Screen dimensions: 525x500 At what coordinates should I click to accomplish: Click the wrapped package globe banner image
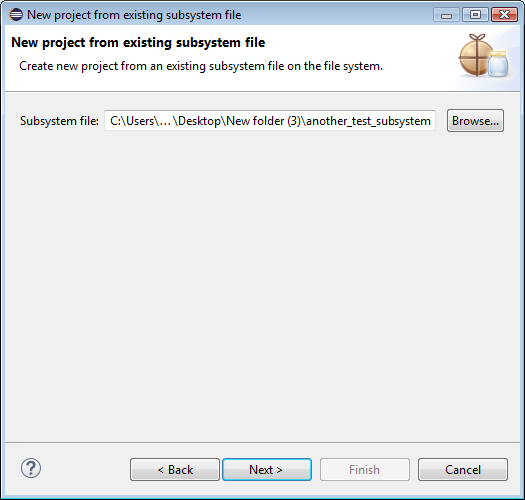(x=476, y=55)
